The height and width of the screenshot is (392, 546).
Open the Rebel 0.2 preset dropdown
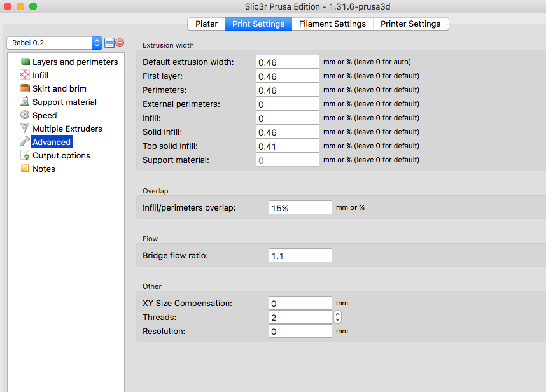(54, 43)
